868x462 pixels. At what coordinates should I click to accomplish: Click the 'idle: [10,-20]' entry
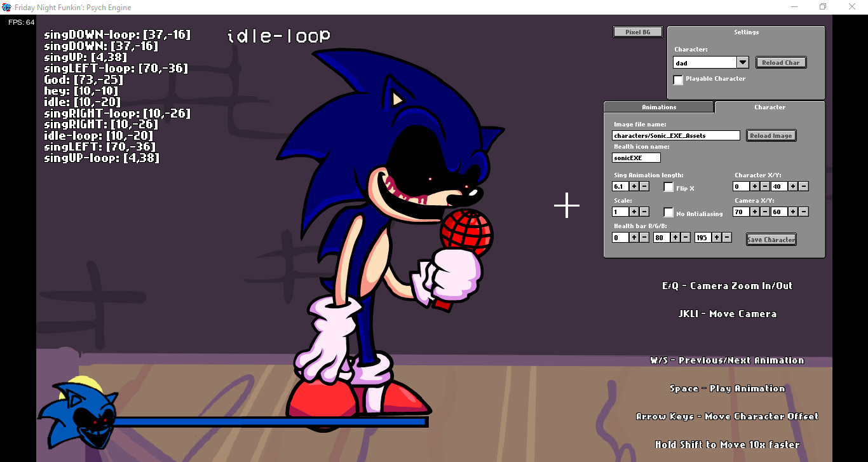82,102
